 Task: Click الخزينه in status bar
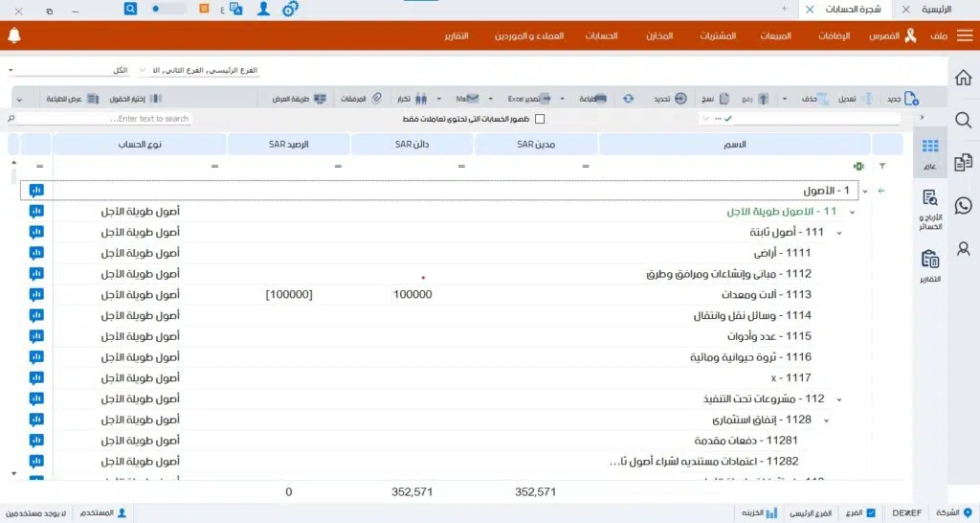(x=759, y=513)
